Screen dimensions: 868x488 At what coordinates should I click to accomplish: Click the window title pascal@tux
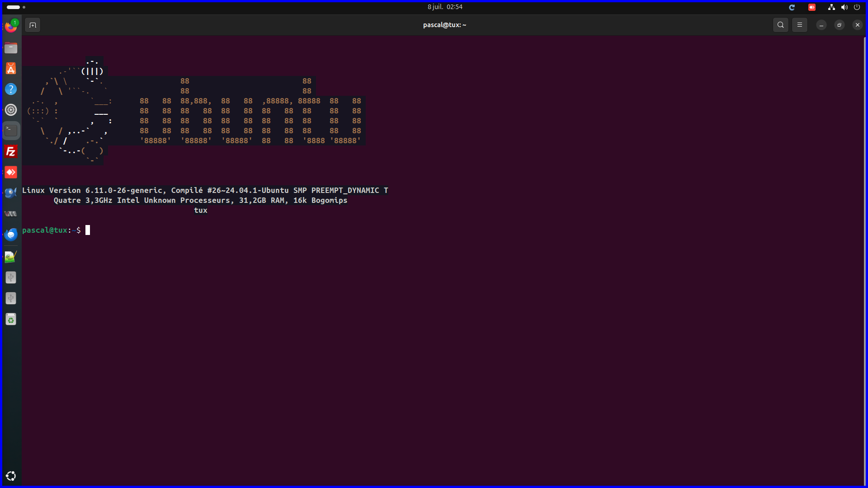pyautogui.click(x=445, y=25)
